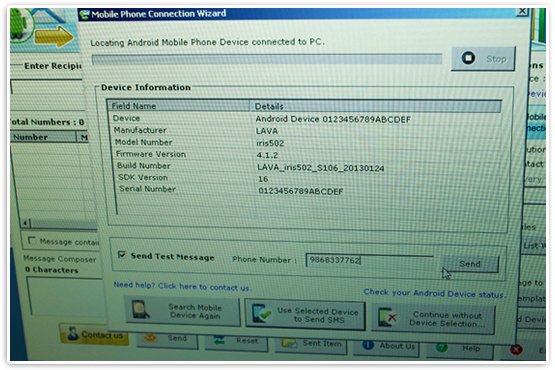
Task: Click the Sent Item icon
Action: pyautogui.click(x=289, y=343)
